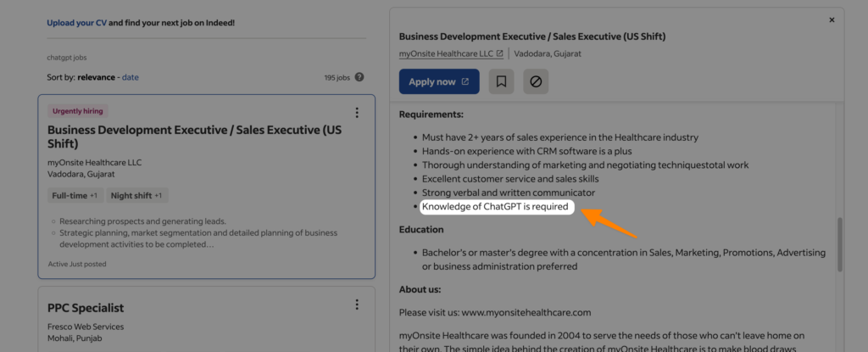Close the job details panel

pos(832,20)
